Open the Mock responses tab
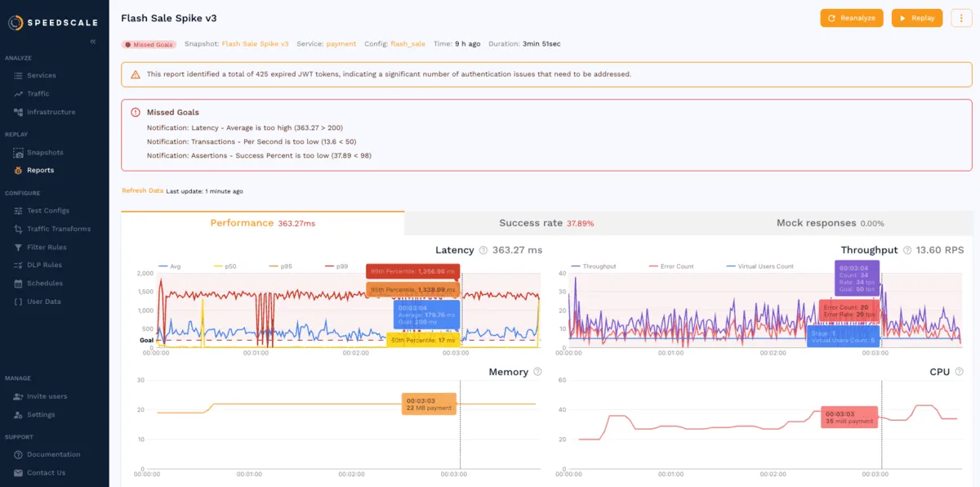This screenshot has height=487, width=980. (x=828, y=222)
